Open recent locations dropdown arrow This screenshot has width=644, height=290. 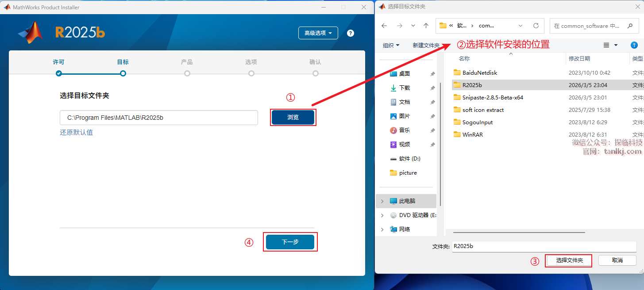tap(413, 26)
